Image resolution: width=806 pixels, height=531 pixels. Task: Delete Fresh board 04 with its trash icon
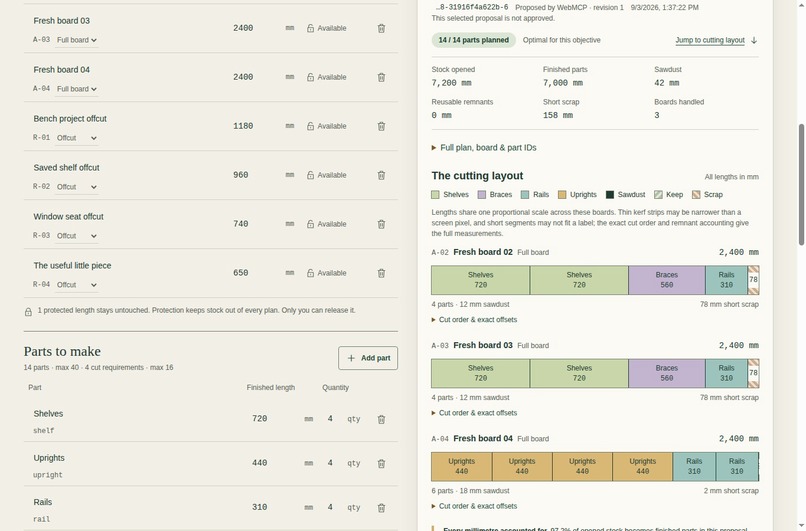381,77
